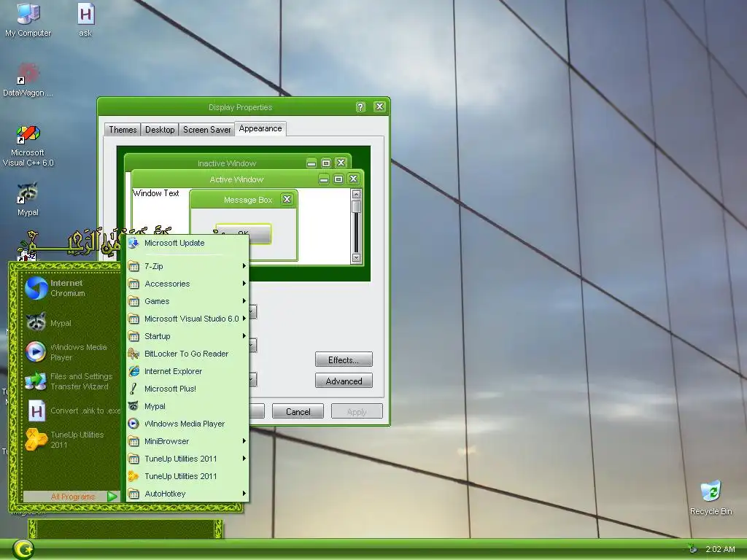Click the system tray icon beside clock
This screenshot has height=560, width=747.
click(692, 549)
